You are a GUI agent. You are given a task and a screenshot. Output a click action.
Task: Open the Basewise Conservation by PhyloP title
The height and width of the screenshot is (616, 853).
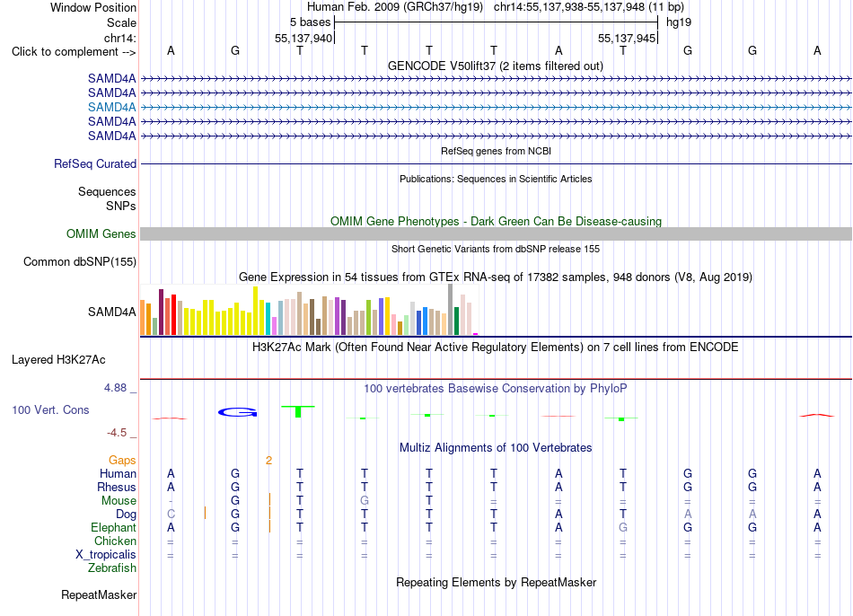click(496, 389)
